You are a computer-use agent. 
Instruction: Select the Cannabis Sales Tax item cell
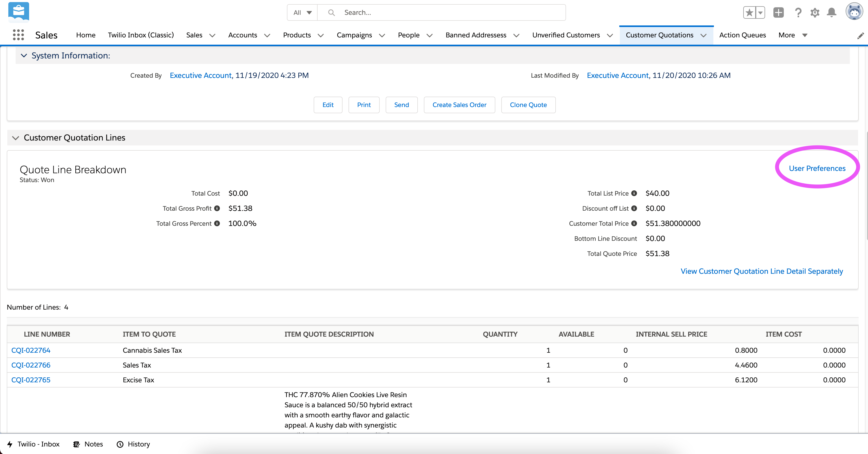(x=152, y=350)
